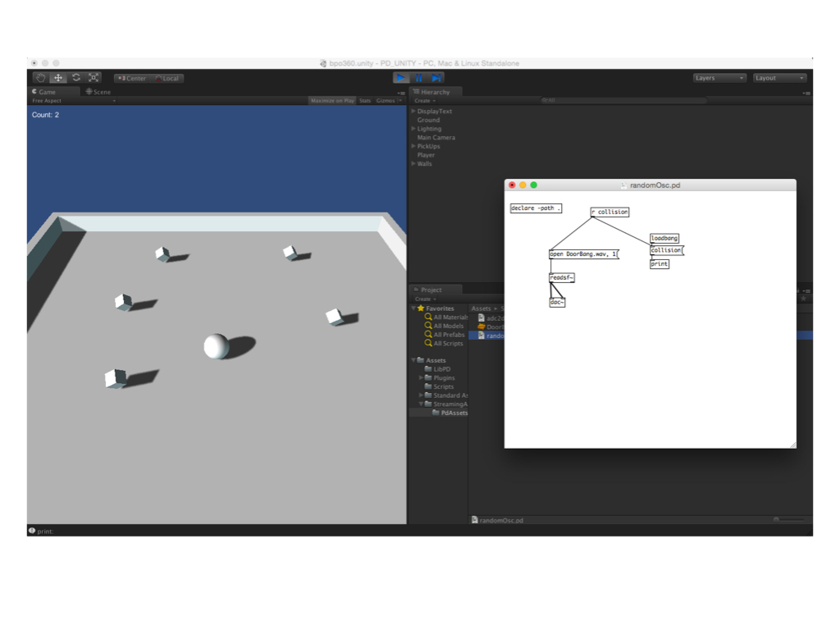Select the Move tool in the toolbar
Screen dimensions: 840x630
pyautogui.click(x=58, y=78)
